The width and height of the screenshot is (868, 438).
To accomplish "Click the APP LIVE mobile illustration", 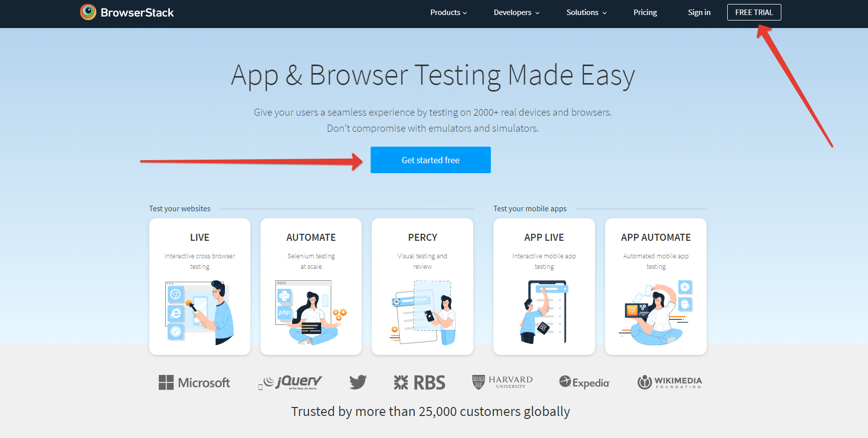I will click(x=544, y=313).
